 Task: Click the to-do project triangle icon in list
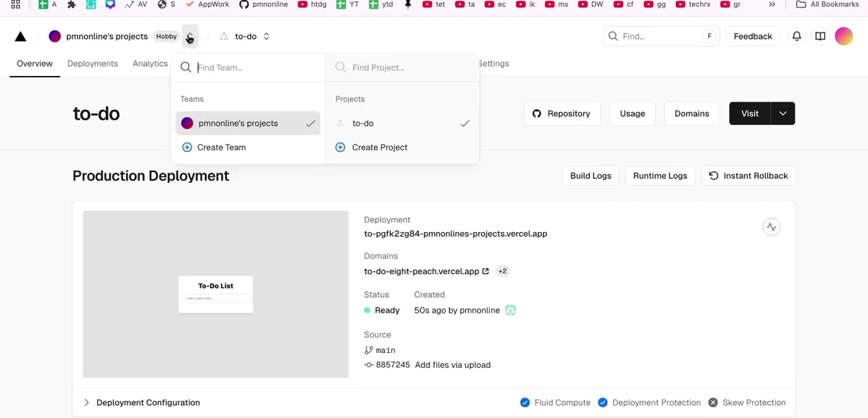tap(340, 123)
